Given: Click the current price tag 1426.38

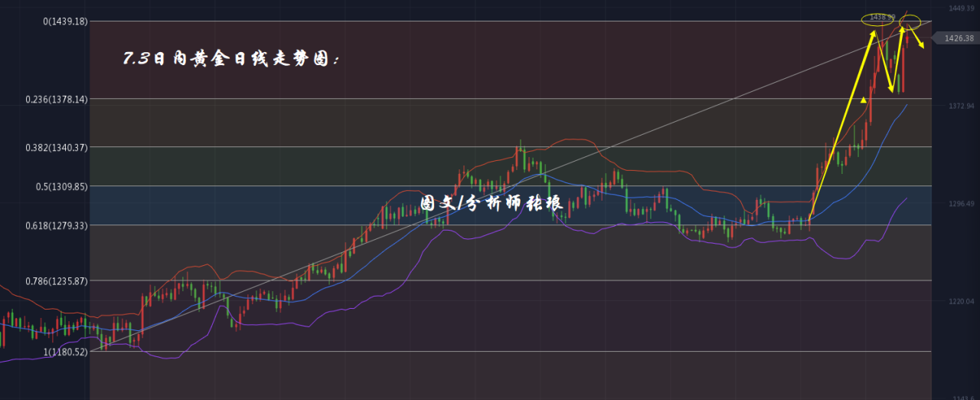Looking at the screenshot, I should pos(959,38).
